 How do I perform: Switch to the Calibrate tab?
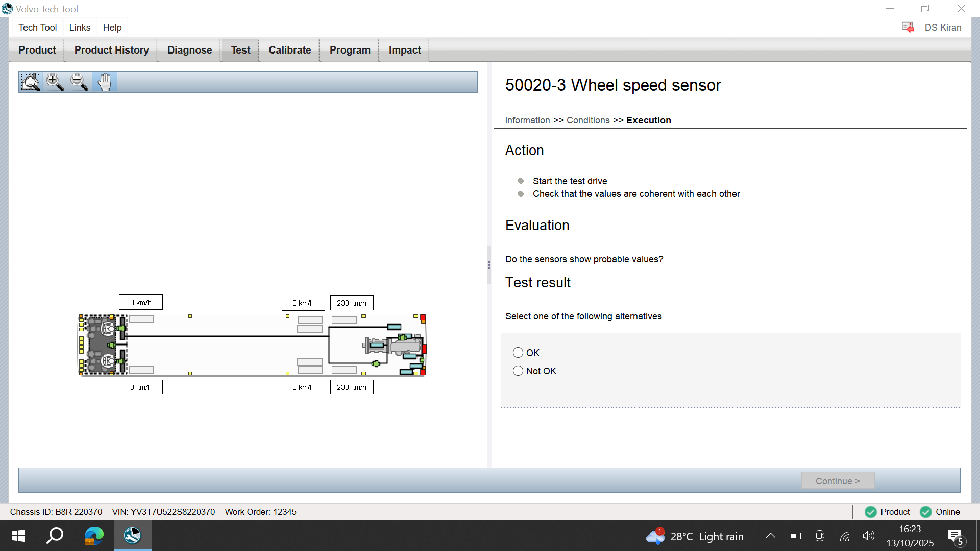tap(290, 50)
